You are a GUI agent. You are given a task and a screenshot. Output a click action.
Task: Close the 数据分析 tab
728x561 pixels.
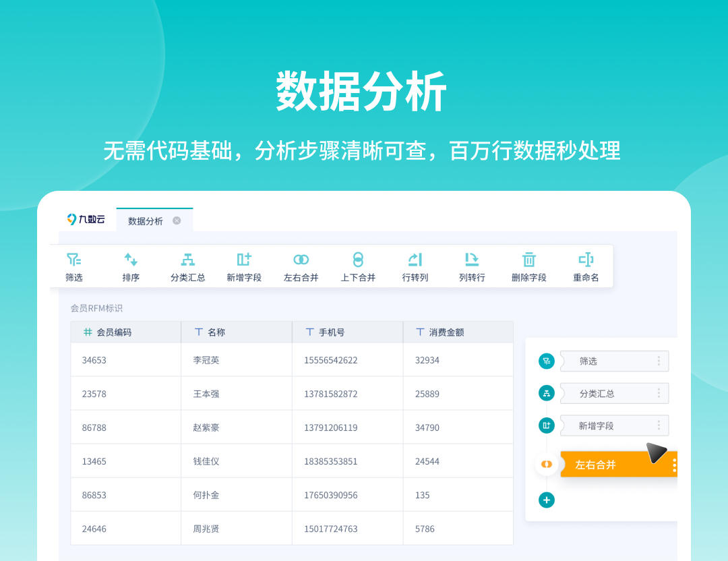point(177,220)
